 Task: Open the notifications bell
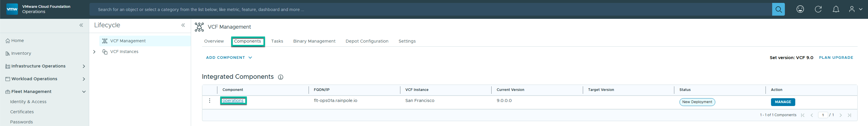tap(836, 9)
